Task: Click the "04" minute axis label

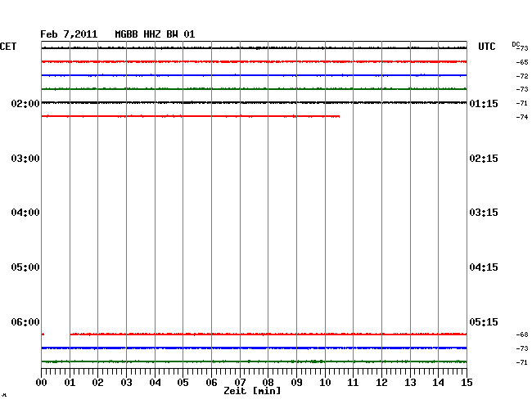Action: click(155, 383)
